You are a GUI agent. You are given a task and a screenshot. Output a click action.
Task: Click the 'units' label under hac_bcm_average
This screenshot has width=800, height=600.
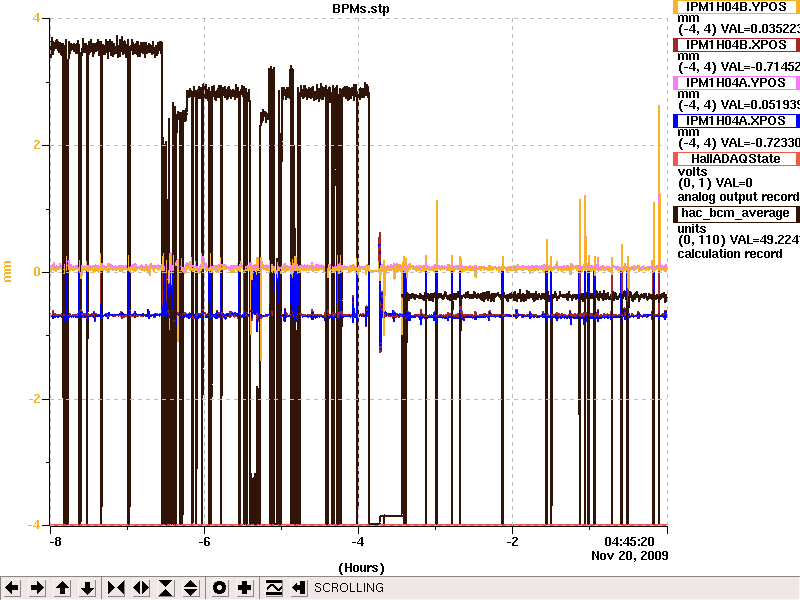coord(692,229)
